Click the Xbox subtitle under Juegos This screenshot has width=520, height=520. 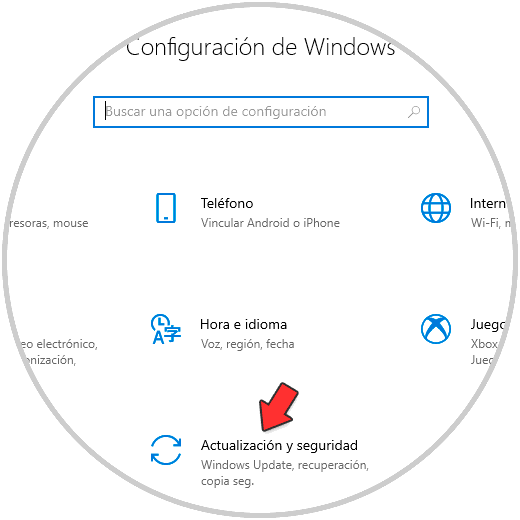(x=484, y=344)
